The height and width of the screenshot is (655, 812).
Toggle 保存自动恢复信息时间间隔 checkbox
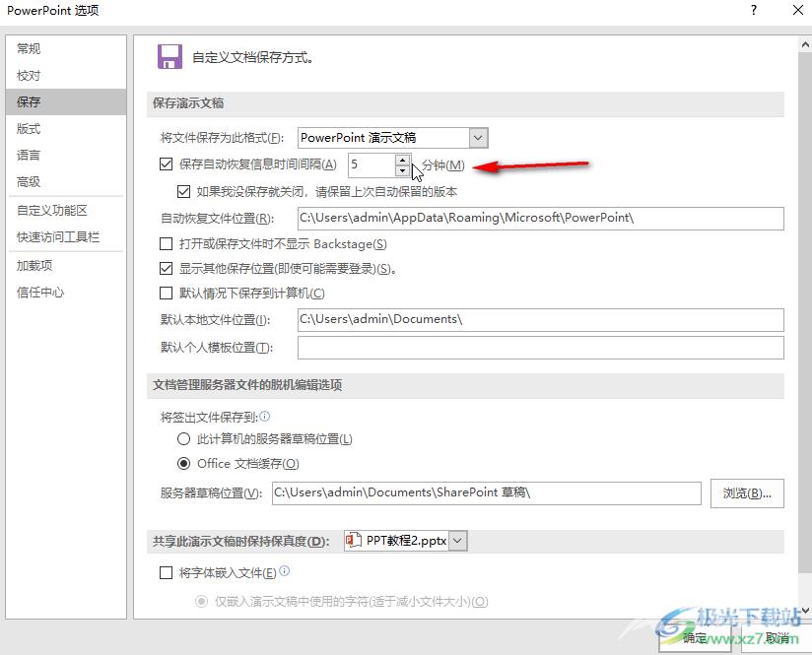[166, 164]
